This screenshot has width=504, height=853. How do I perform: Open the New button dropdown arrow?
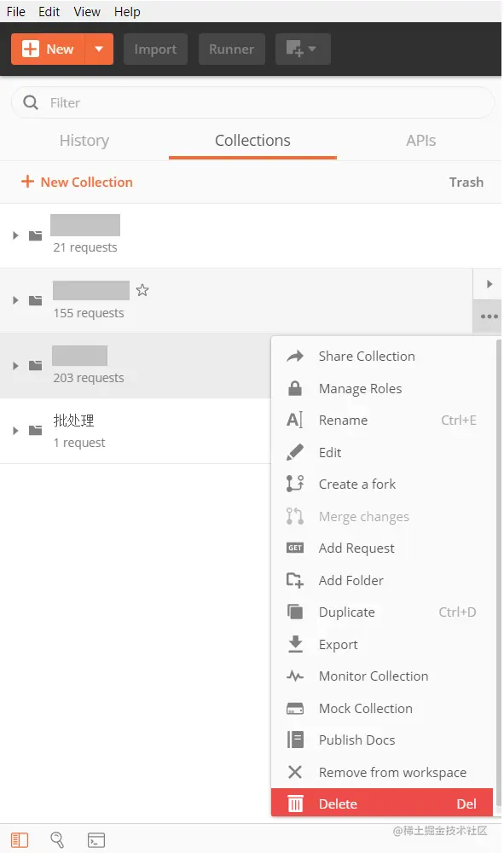[99, 49]
